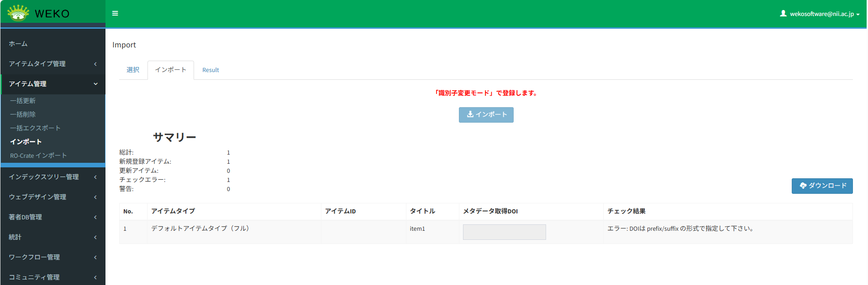Click the メタデータ取得DOI input field

tap(504, 232)
